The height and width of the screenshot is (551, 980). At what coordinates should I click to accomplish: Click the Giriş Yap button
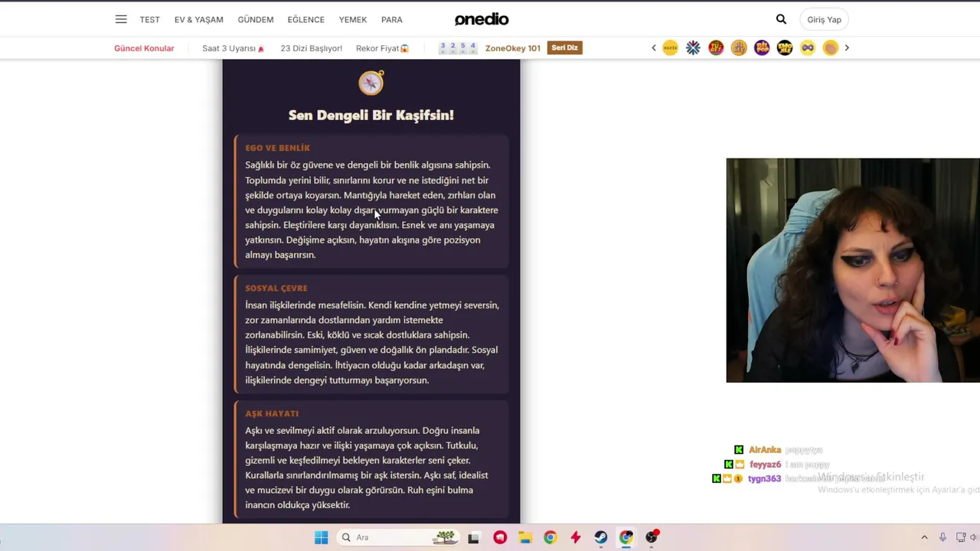[x=824, y=20]
